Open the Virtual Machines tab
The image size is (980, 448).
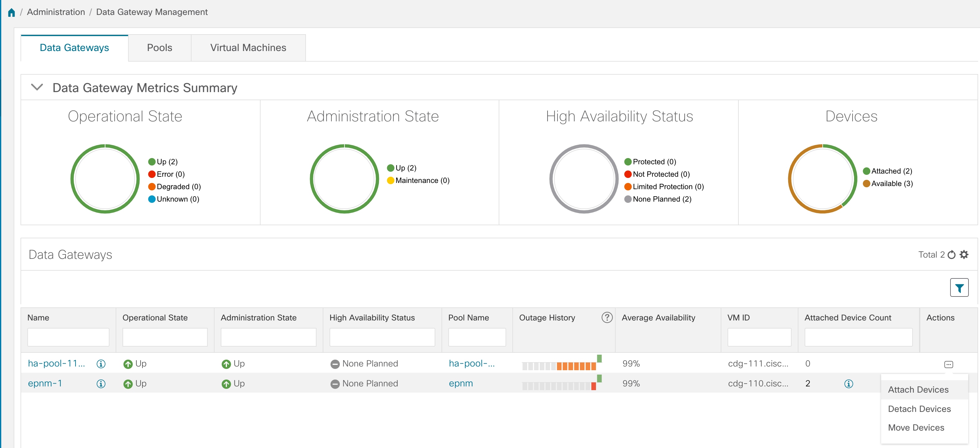248,48
